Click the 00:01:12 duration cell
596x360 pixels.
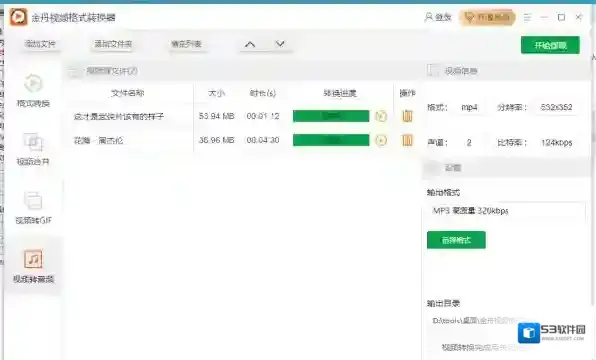(263, 116)
